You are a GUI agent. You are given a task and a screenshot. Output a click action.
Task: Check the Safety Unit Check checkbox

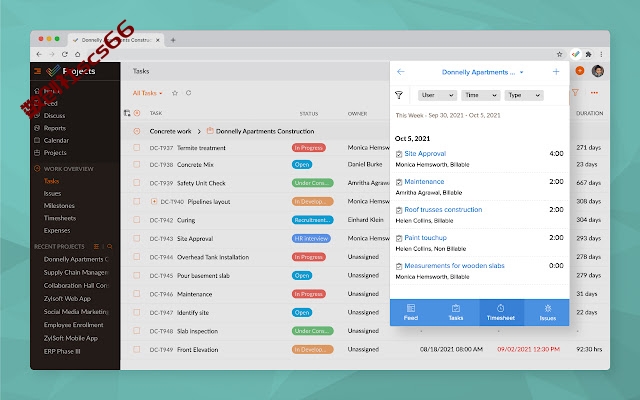(x=137, y=183)
